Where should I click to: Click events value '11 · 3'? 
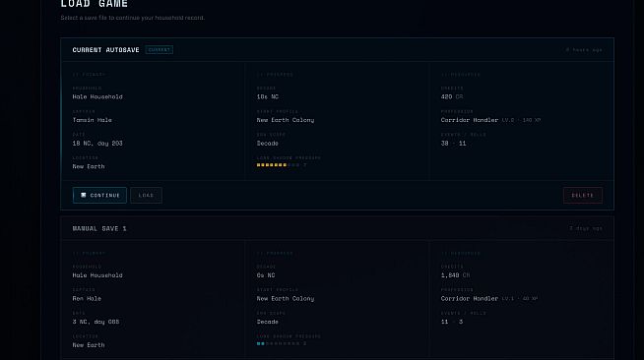(452, 322)
